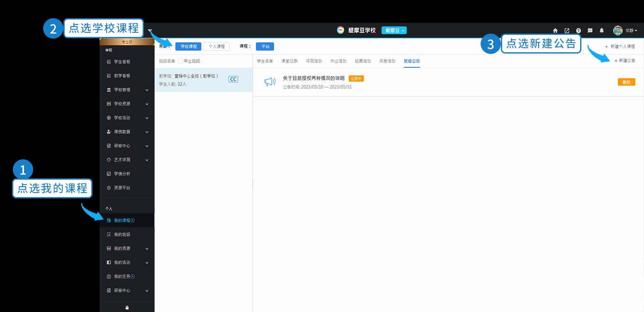
Task: Open the notifications bell icon
Action: (x=602, y=31)
